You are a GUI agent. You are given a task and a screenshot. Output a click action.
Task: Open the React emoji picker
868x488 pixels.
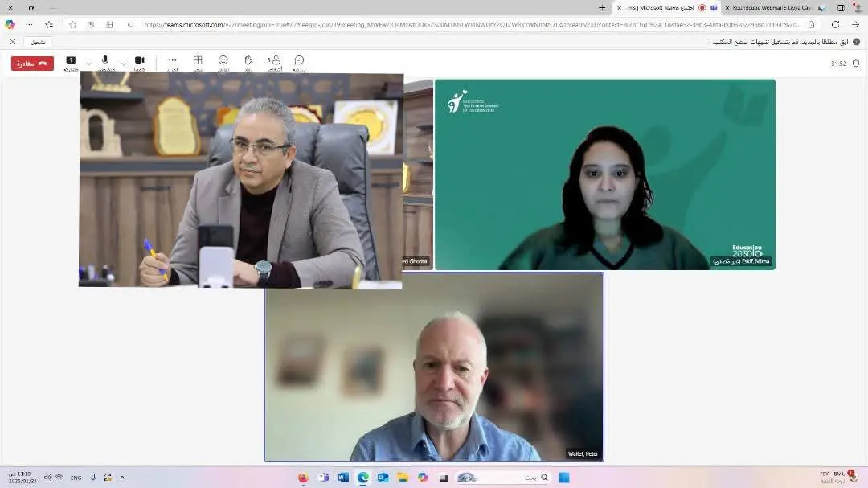[x=223, y=62]
